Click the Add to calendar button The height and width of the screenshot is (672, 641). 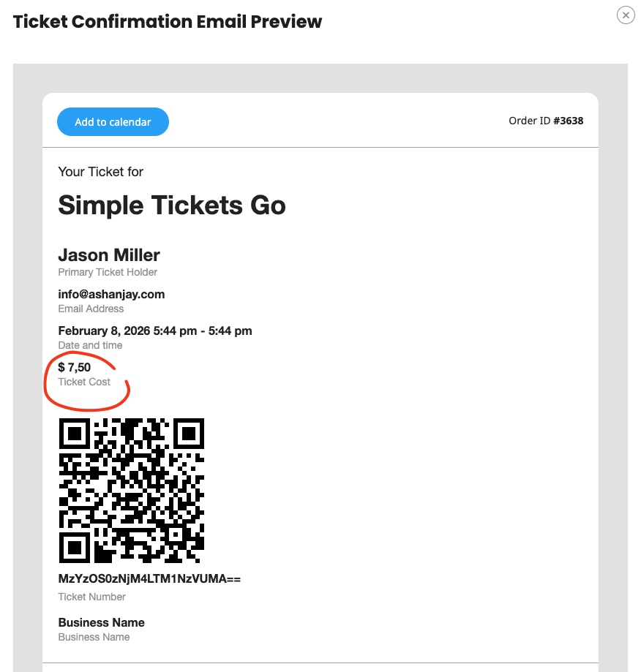click(x=113, y=122)
